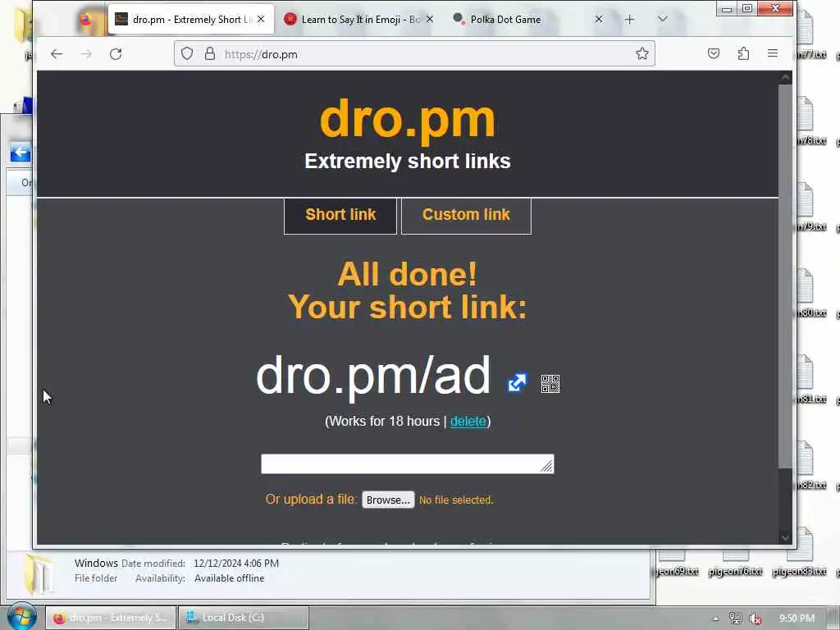840x630 pixels.
Task: Show hidden icons in system tray
Action: pos(715,619)
